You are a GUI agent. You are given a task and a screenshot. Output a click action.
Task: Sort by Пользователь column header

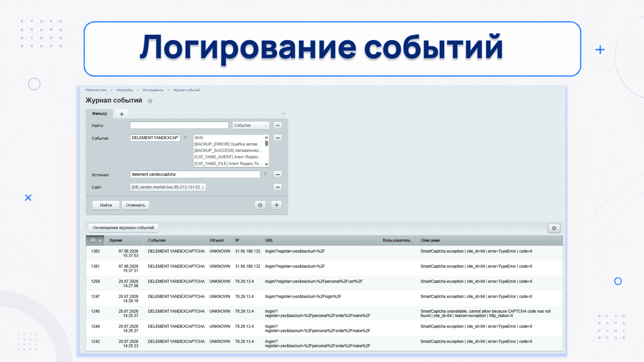click(396, 240)
